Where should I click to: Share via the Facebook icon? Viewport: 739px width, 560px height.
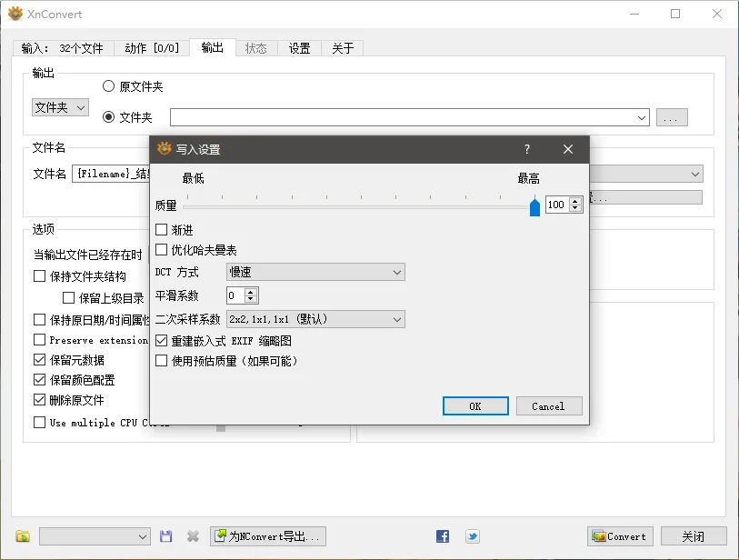point(443,536)
